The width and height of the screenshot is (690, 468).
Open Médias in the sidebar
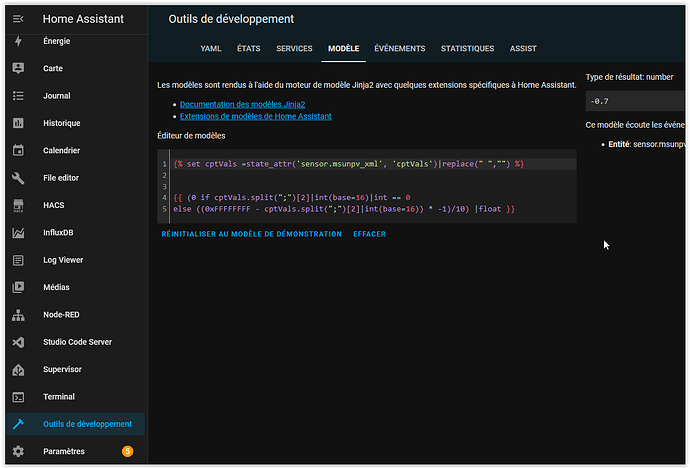point(56,287)
